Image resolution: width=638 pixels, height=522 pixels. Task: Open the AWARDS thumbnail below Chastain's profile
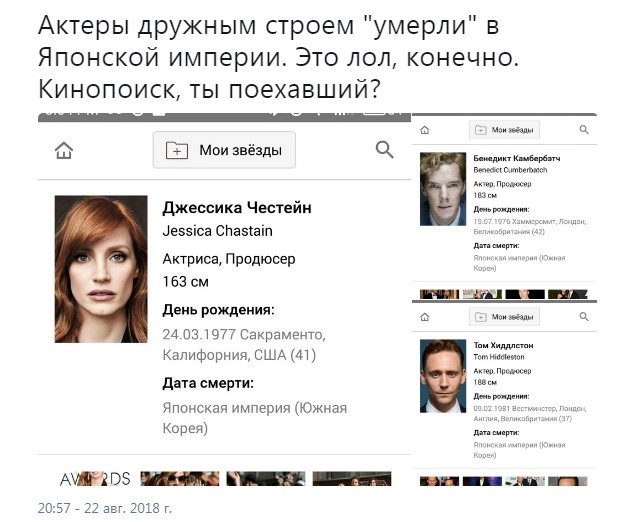click(x=95, y=478)
